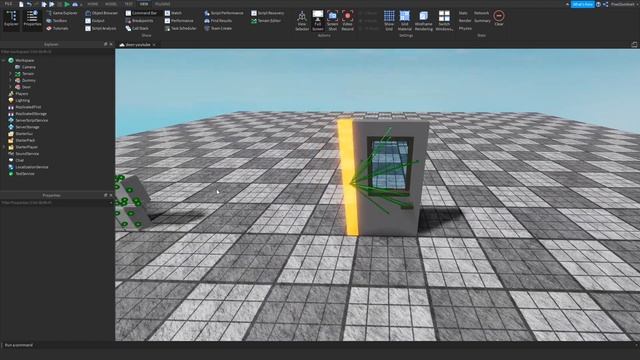Select StarterGui in Explorer
Viewport: 640px width, 360px height.
(x=20, y=134)
